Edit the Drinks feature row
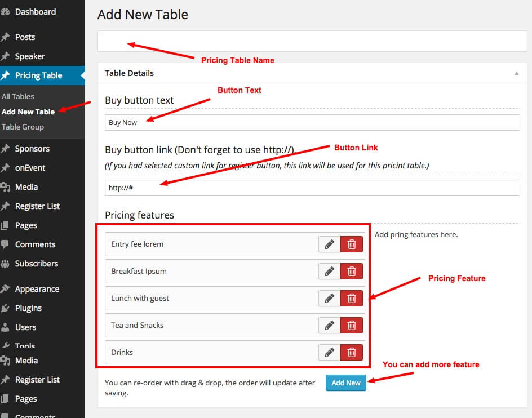This screenshot has width=532, height=418. pyautogui.click(x=330, y=352)
